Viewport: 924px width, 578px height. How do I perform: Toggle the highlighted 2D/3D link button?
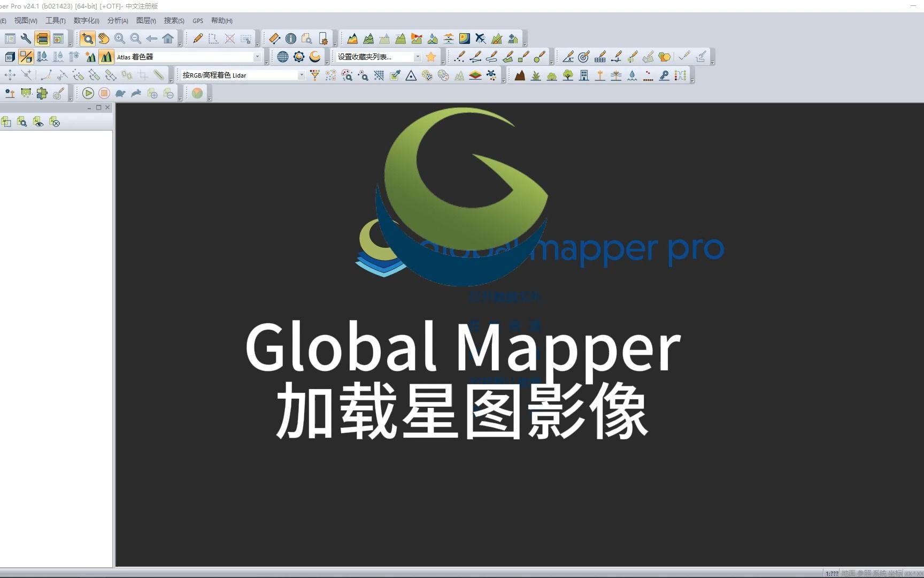coord(26,57)
